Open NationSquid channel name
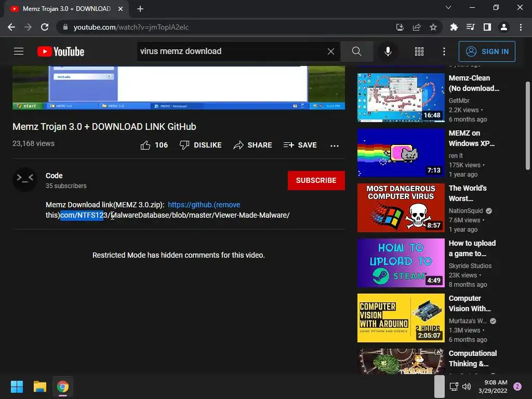 tap(465, 211)
